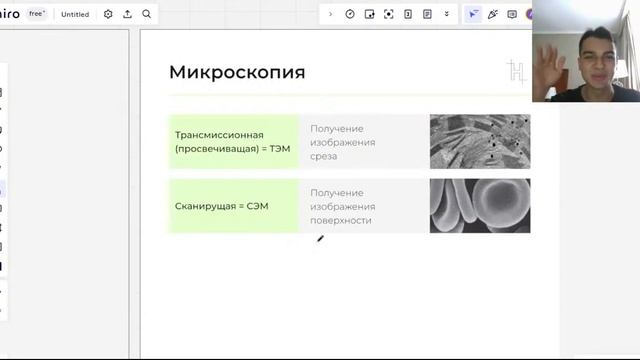Viewport: 640px width, 360px height.
Task: Open the card tool icon
Action: (x=408, y=14)
